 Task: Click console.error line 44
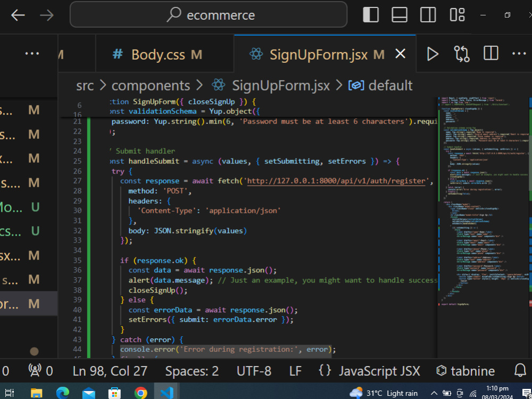(228, 349)
